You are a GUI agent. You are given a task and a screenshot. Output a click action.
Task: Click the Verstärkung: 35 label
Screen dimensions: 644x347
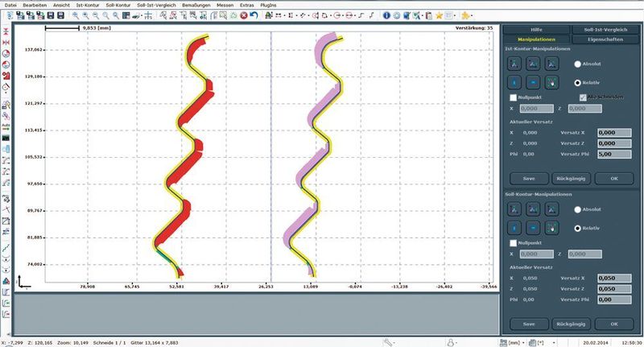pos(474,28)
